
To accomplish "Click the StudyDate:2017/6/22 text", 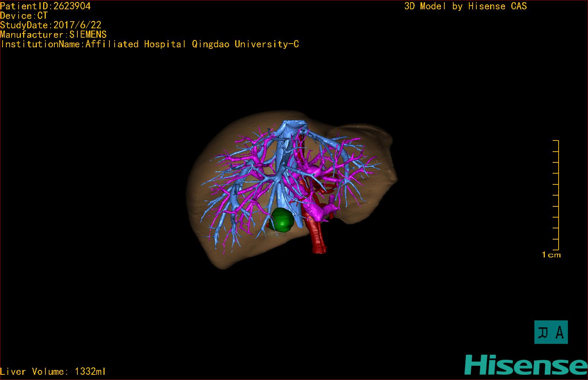I will coord(51,25).
